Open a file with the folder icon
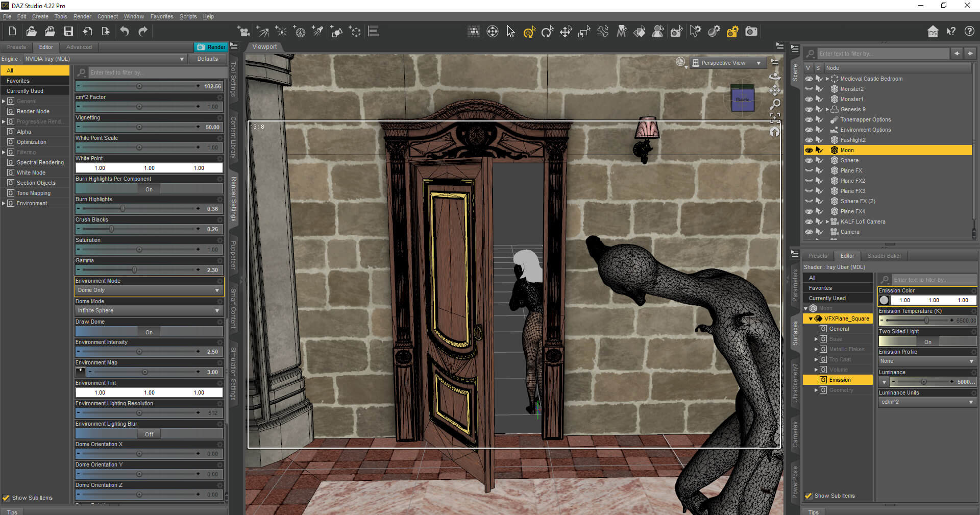 (x=31, y=32)
